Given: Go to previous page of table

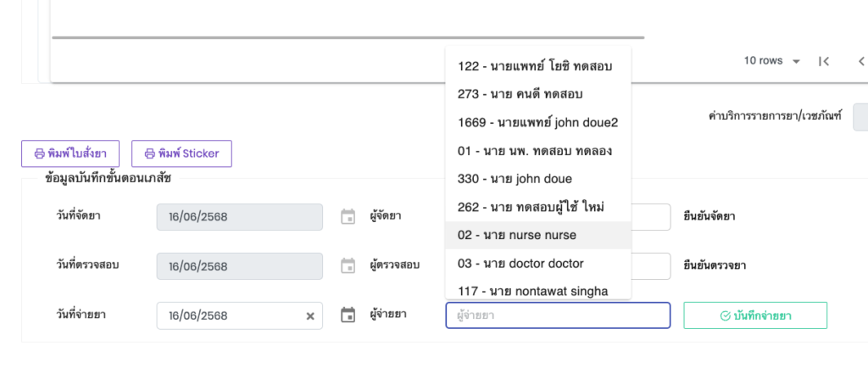Looking at the screenshot, I should pyautogui.click(x=860, y=61).
